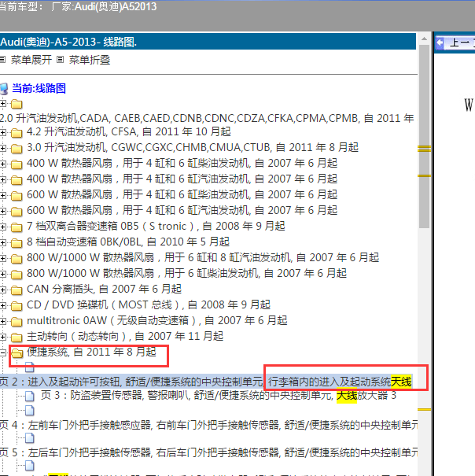This screenshot has width=475, height=476.
Task: Select 7 档双离合器变速箱 0B5 label
Action: tap(156, 226)
